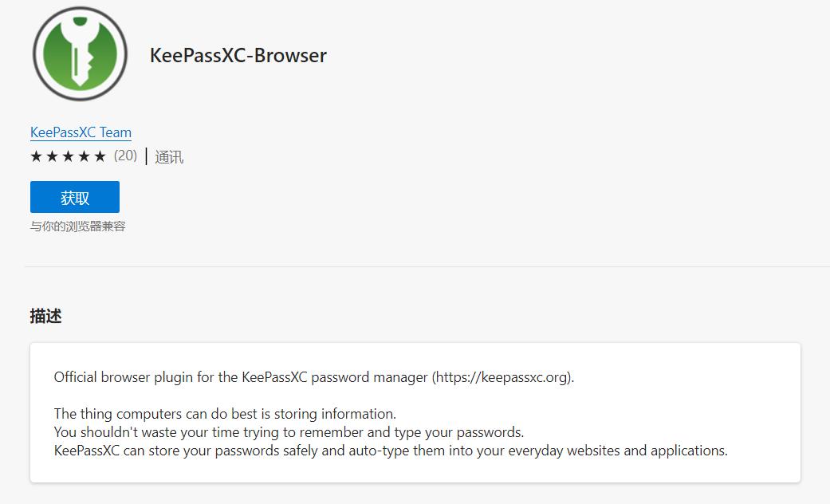The height and width of the screenshot is (504, 830).
Task: Click the 与你的浏览器兼容 compatibility note
Action: click(78, 226)
